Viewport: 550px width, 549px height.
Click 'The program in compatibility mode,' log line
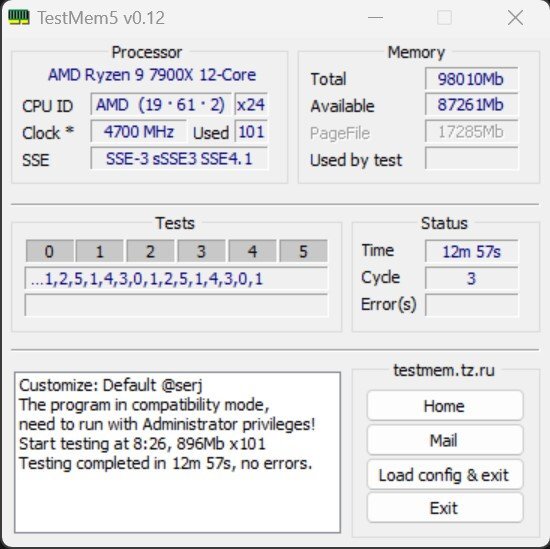click(144, 405)
